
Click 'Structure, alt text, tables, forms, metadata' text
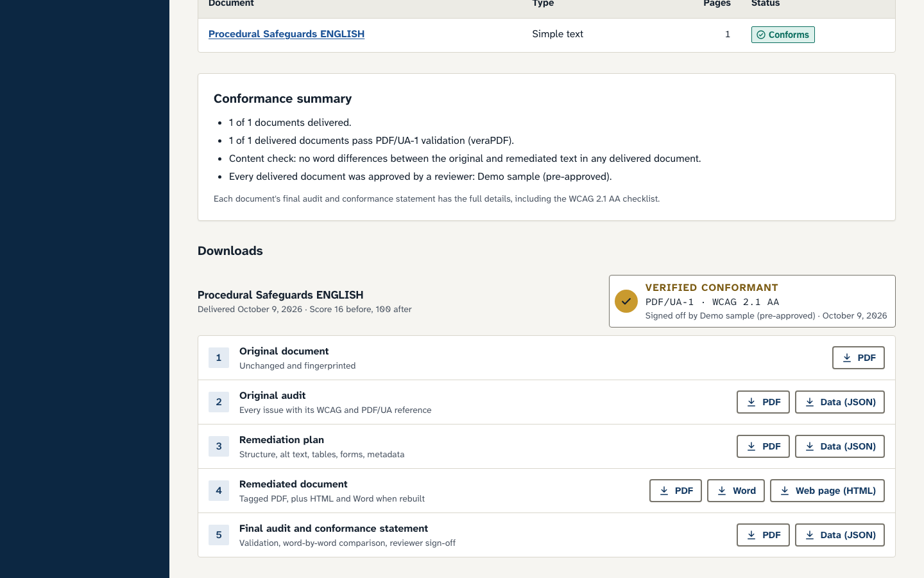[x=321, y=455]
